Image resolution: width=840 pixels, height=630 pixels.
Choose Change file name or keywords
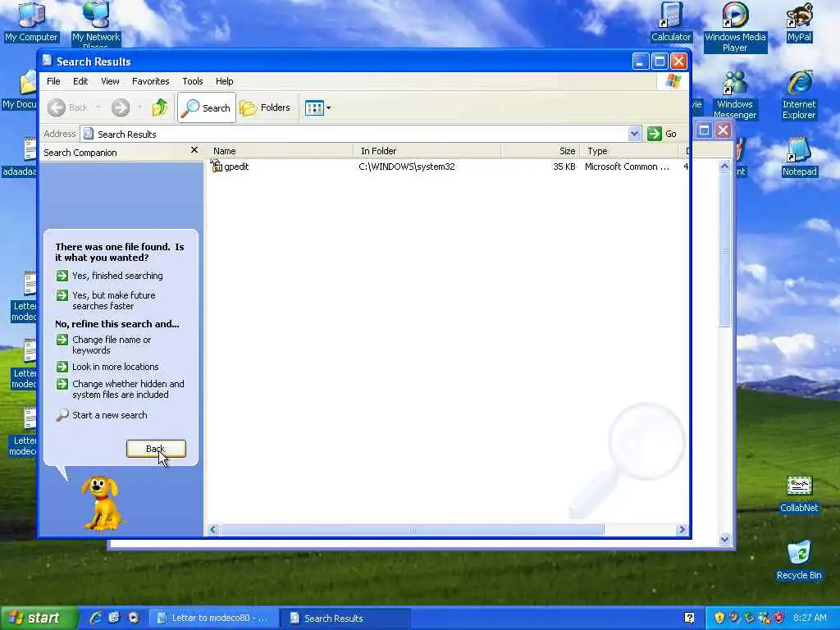coord(104,345)
